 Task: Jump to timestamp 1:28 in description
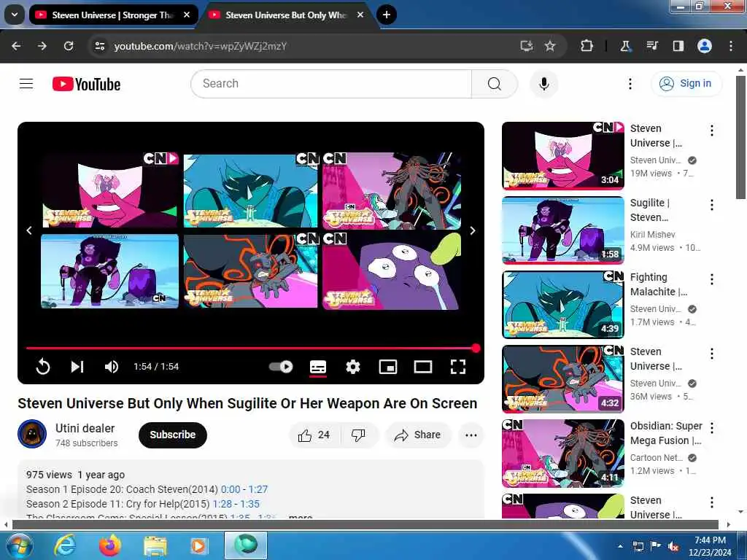coord(222,504)
